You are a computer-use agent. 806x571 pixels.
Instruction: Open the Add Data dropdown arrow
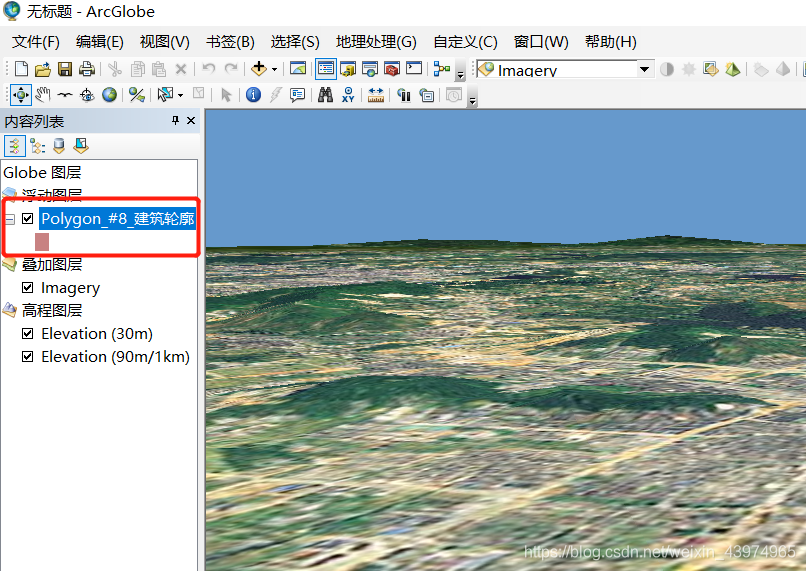click(x=274, y=69)
